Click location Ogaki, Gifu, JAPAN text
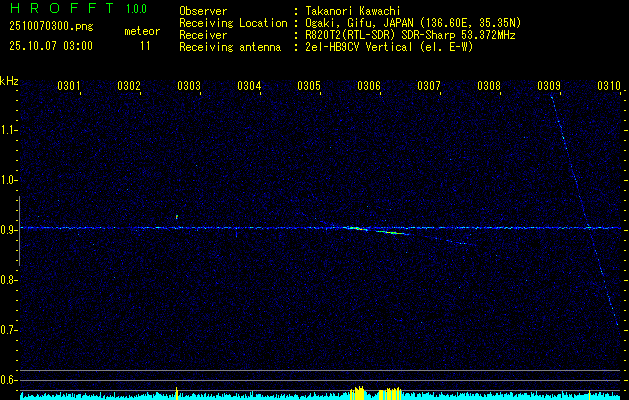The width and height of the screenshot is (629, 400). pyautogui.click(x=413, y=23)
